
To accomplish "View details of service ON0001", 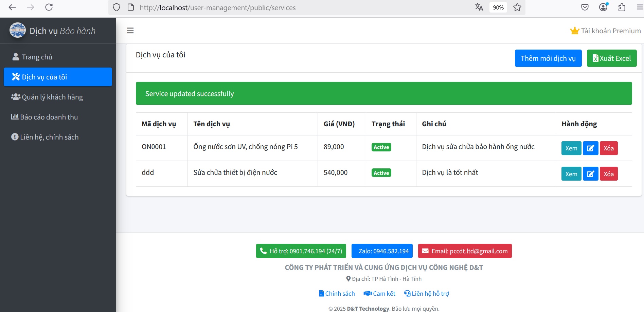I will pos(571,148).
